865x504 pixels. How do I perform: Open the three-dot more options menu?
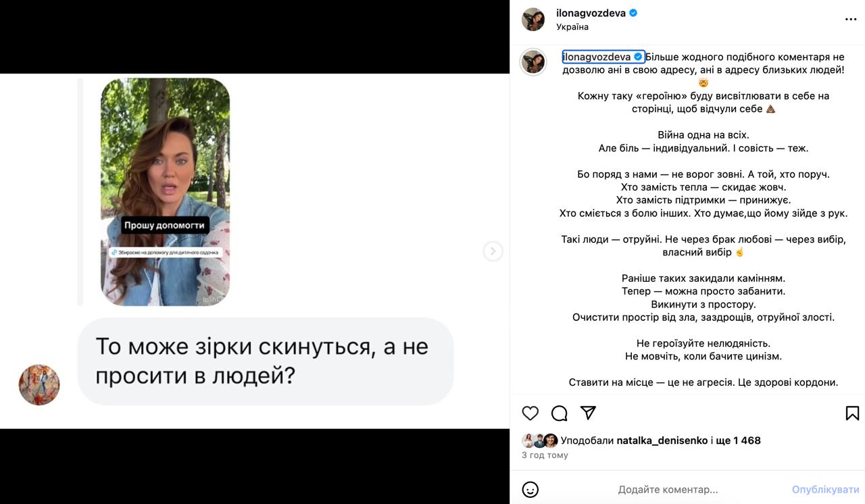[851, 20]
